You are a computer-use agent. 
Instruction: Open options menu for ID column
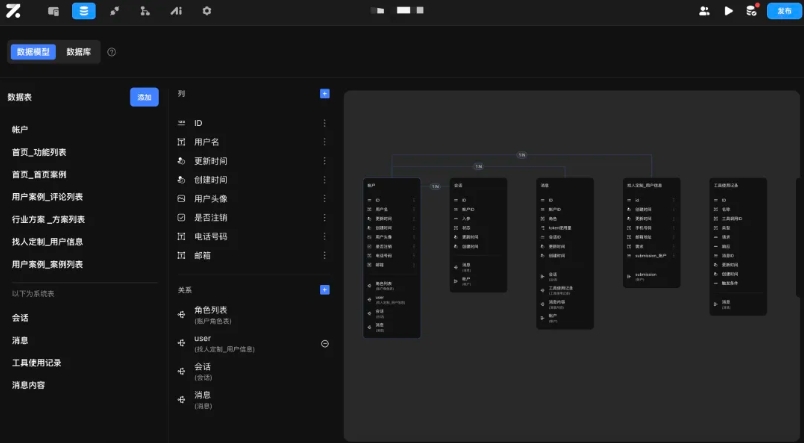[325, 123]
